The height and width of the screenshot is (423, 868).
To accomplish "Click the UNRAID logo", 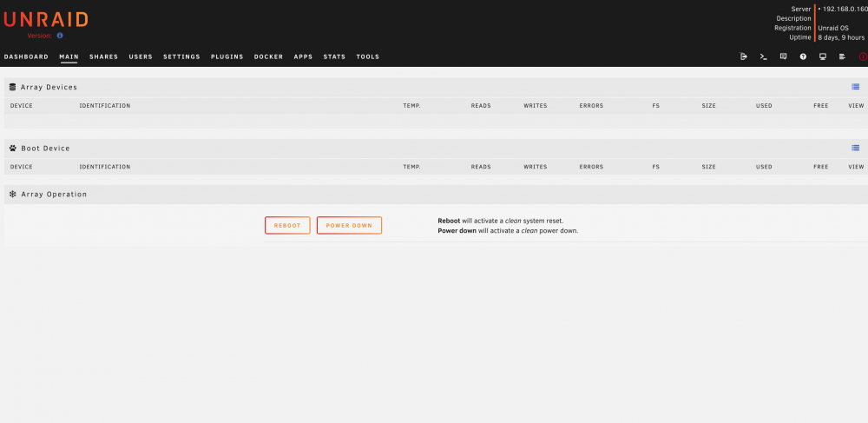I will tap(46, 19).
